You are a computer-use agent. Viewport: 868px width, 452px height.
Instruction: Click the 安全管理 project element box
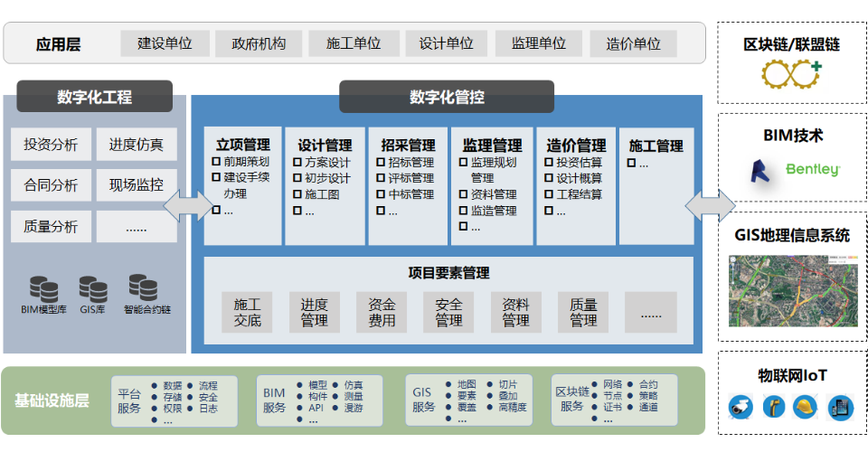pyautogui.click(x=448, y=312)
